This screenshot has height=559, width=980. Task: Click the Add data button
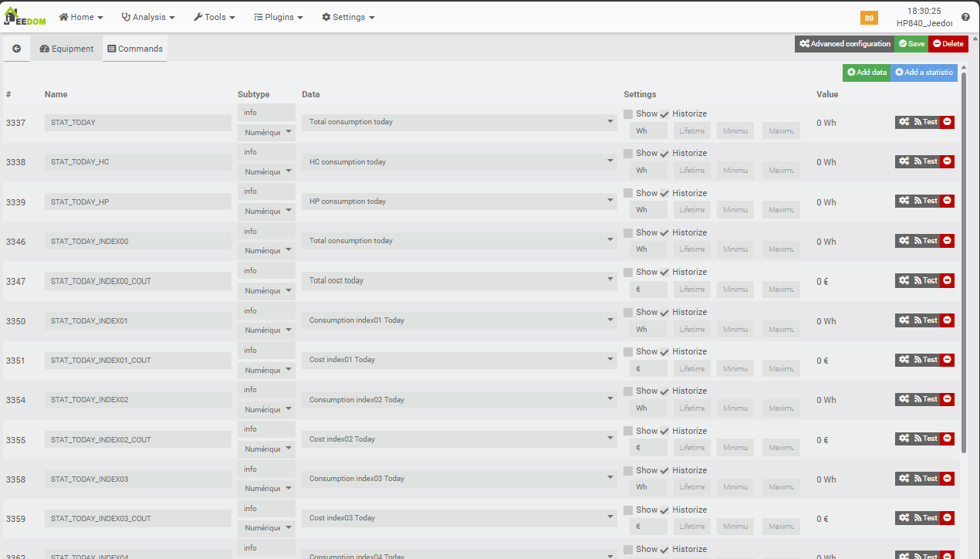pyautogui.click(x=867, y=73)
